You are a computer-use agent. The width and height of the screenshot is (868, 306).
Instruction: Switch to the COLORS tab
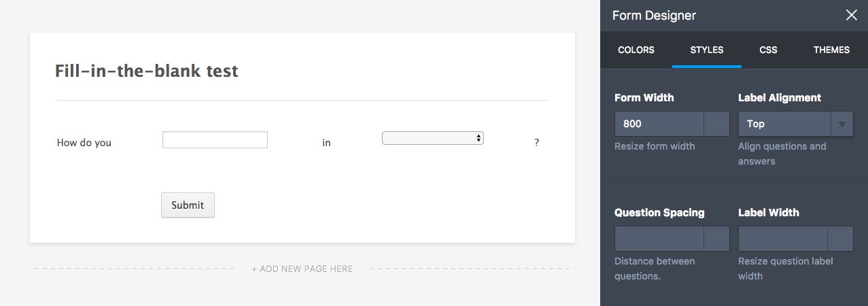(x=636, y=50)
